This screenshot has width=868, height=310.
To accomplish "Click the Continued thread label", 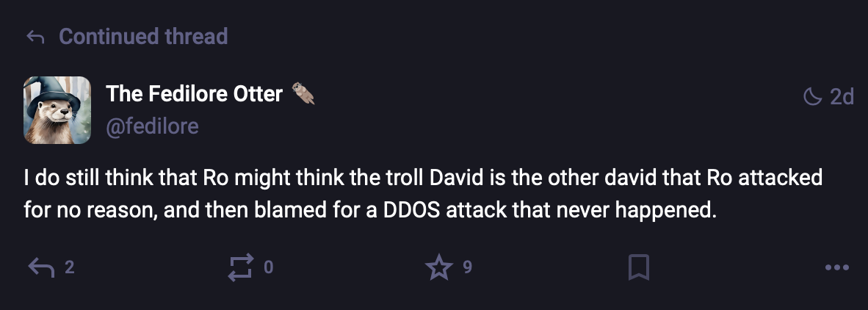I will coord(143,37).
